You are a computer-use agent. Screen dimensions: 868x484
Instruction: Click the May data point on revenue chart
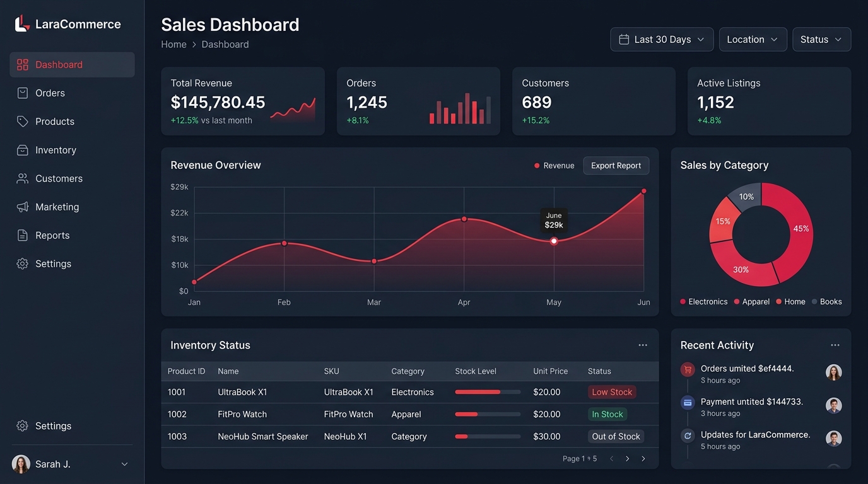click(554, 241)
